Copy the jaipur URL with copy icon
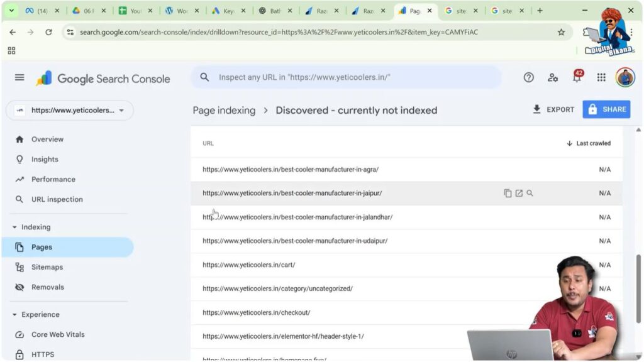The image size is (644, 362). pos(508,194)
